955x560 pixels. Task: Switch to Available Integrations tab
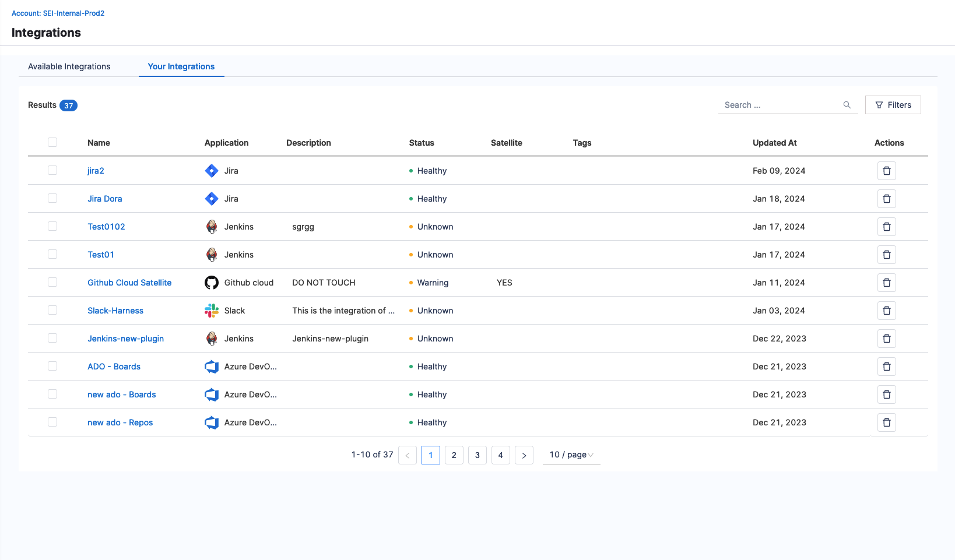pyautogui.click(x=69, y=66)
